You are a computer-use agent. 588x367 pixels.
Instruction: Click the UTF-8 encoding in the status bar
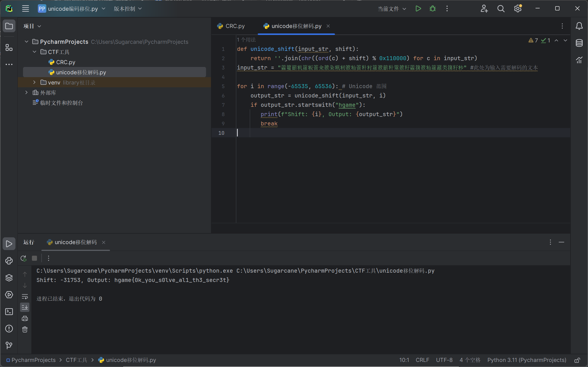(x=444, y=360)
